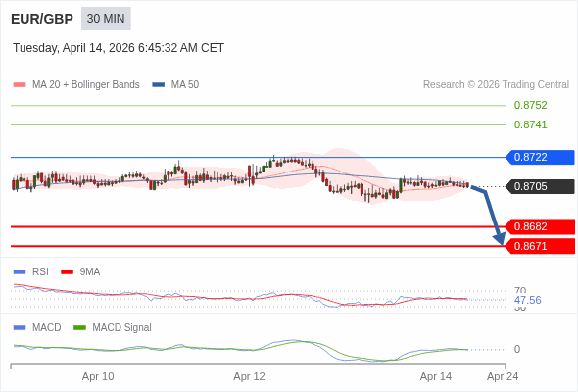Screen dimensions: 578x392
Task: Click the blue 0.8722 pivot price tag
Action: click(539, 157)
